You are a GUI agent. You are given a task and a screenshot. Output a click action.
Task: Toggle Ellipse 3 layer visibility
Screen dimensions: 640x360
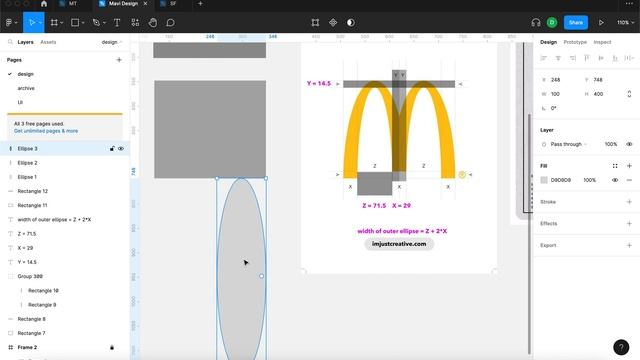pyautogui.click(x=121, y=149)
